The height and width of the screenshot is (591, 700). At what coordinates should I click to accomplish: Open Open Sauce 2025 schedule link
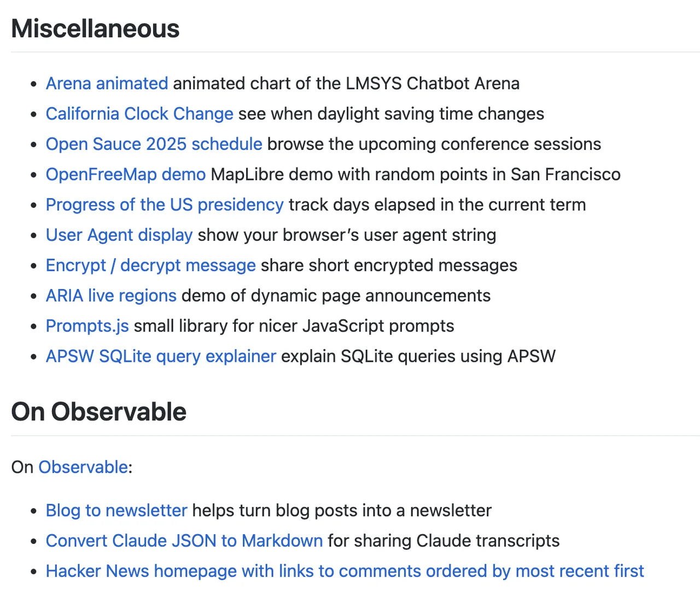154,144
